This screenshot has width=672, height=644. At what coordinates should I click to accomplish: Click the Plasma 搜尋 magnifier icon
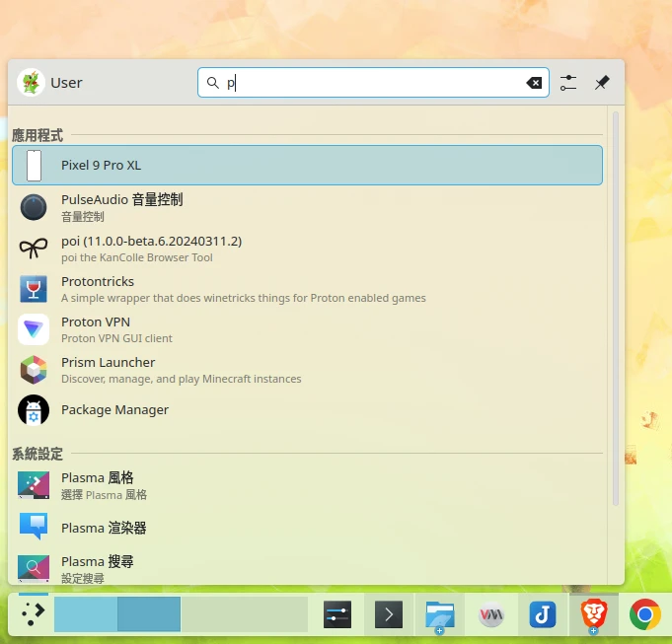pyautogui.click(x=34, y=569)
